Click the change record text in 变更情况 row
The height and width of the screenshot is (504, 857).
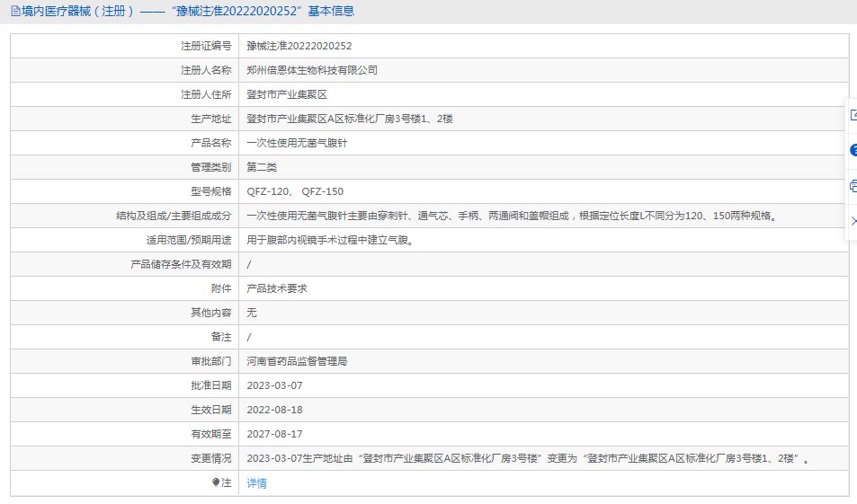528,458
